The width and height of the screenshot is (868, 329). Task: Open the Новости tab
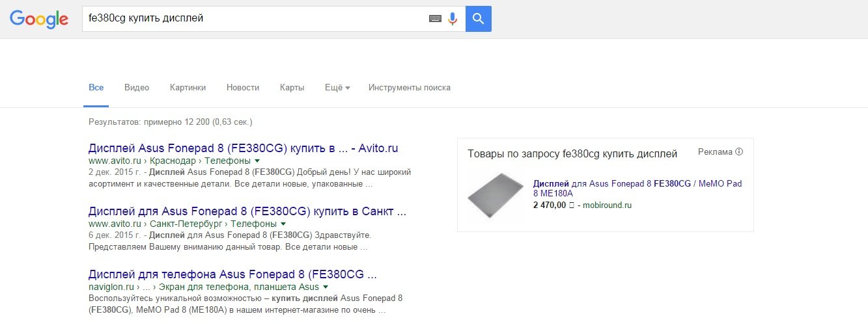[x=243, y=88]
